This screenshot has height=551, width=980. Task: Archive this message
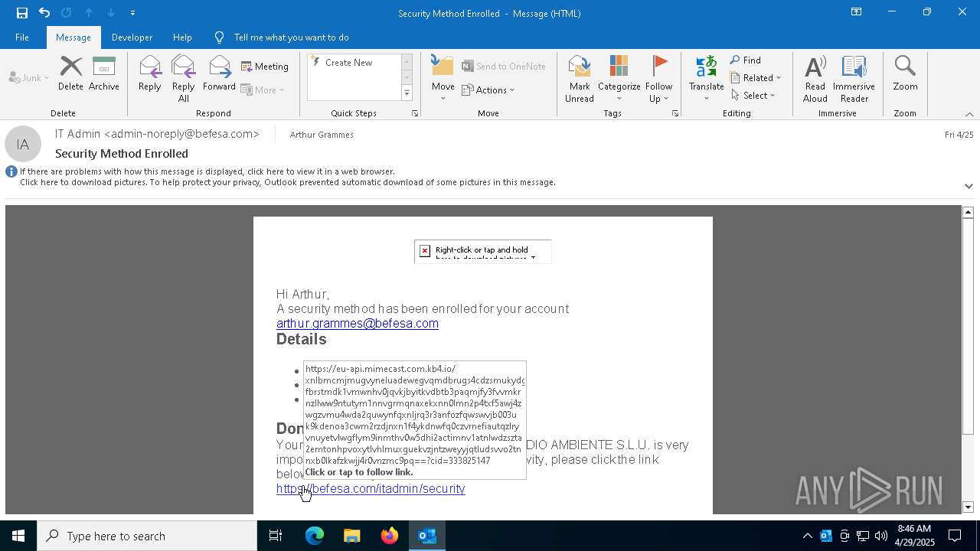click(104, 74)
